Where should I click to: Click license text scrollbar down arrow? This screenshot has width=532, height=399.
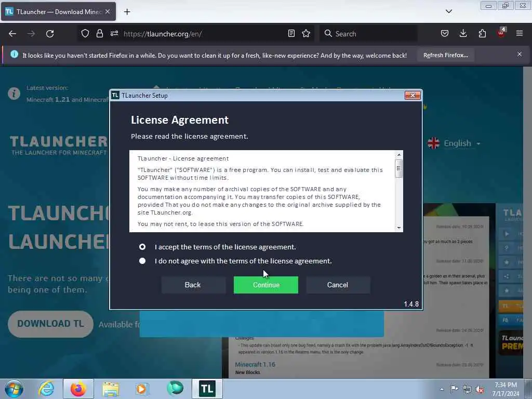click(399, 228)
